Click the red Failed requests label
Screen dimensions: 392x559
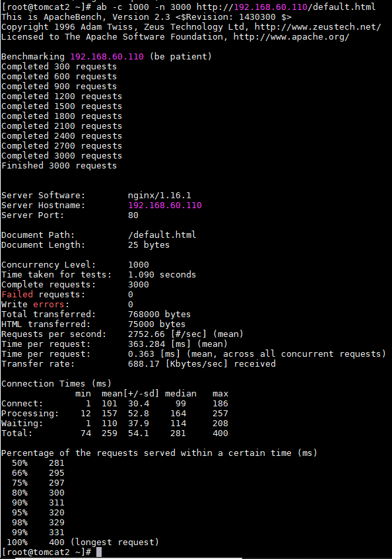coord(17,294)
